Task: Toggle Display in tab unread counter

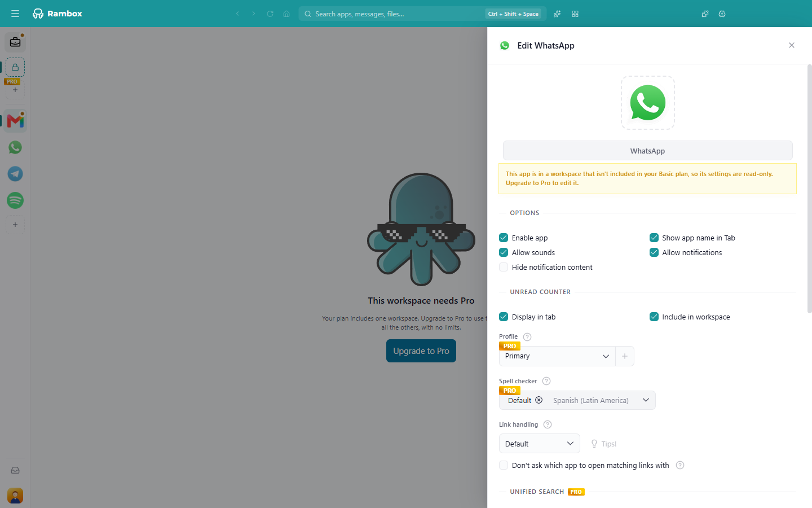Action: click(504, 317)
